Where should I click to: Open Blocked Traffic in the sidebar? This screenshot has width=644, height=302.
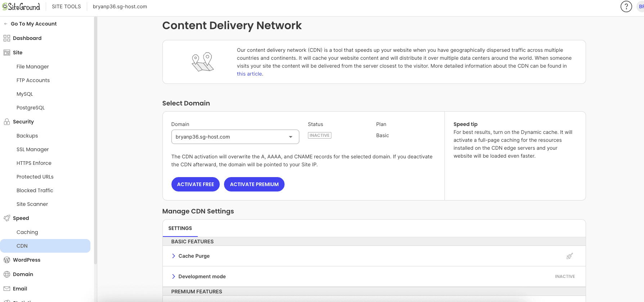[35, 190]
